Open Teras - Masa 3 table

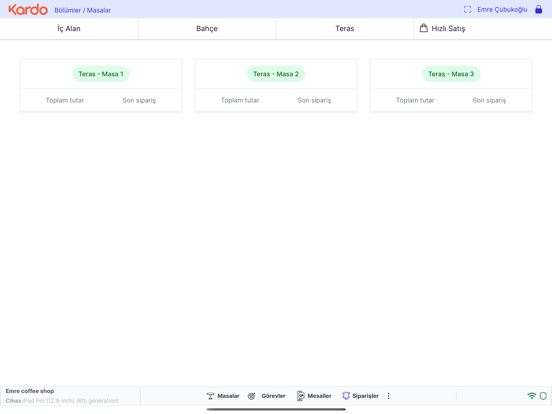click(451, 85)
